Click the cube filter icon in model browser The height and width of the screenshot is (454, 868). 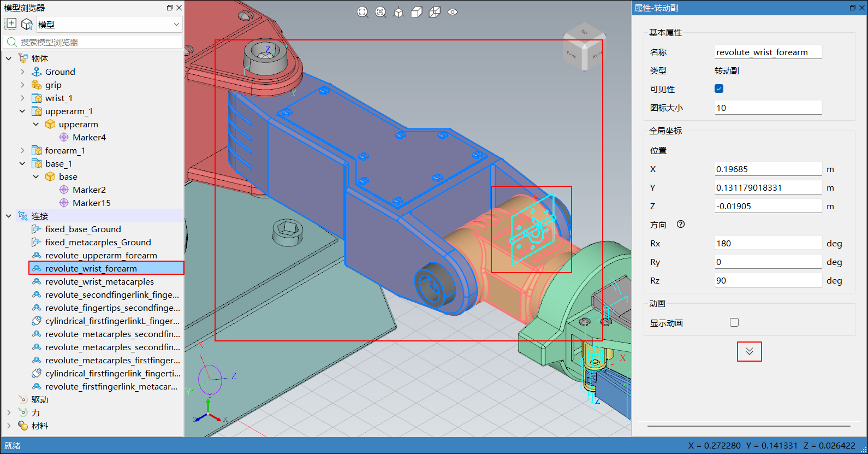(27, 24)
